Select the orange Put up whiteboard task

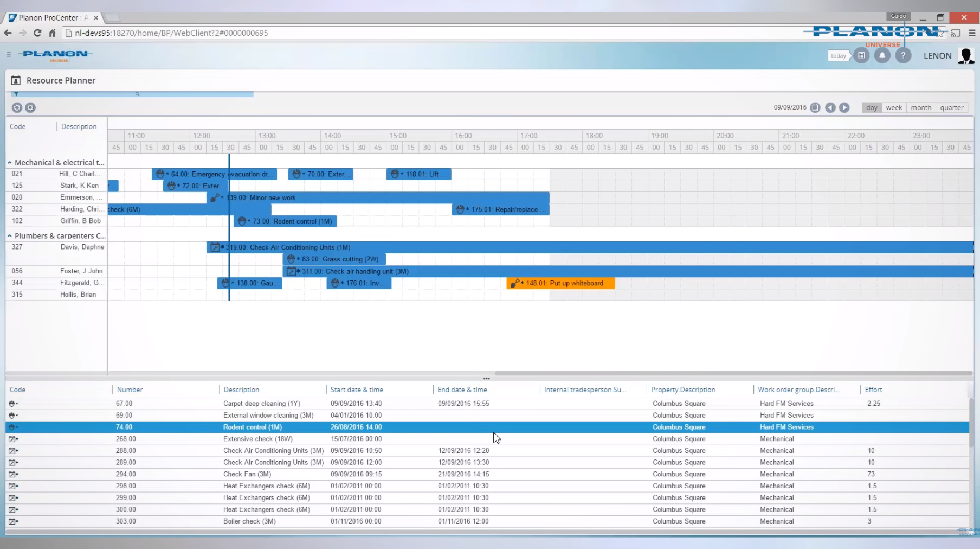[x=560, y=283]
